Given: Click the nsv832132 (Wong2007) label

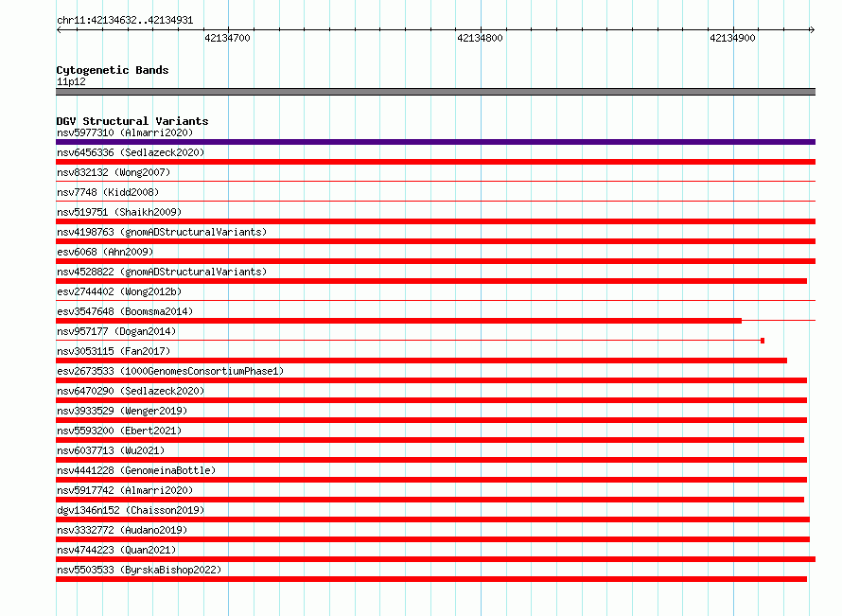Looking at the screenshot, I should (114, 172).
